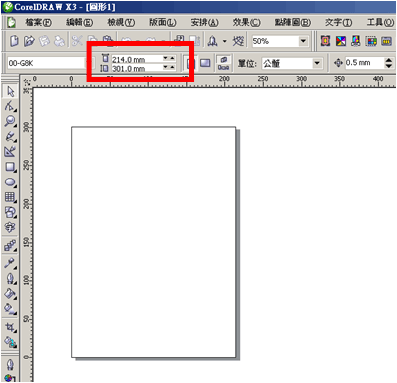Click the Open file folder icon
This screenshot has height=383, width=397.
tap(30, 41)
